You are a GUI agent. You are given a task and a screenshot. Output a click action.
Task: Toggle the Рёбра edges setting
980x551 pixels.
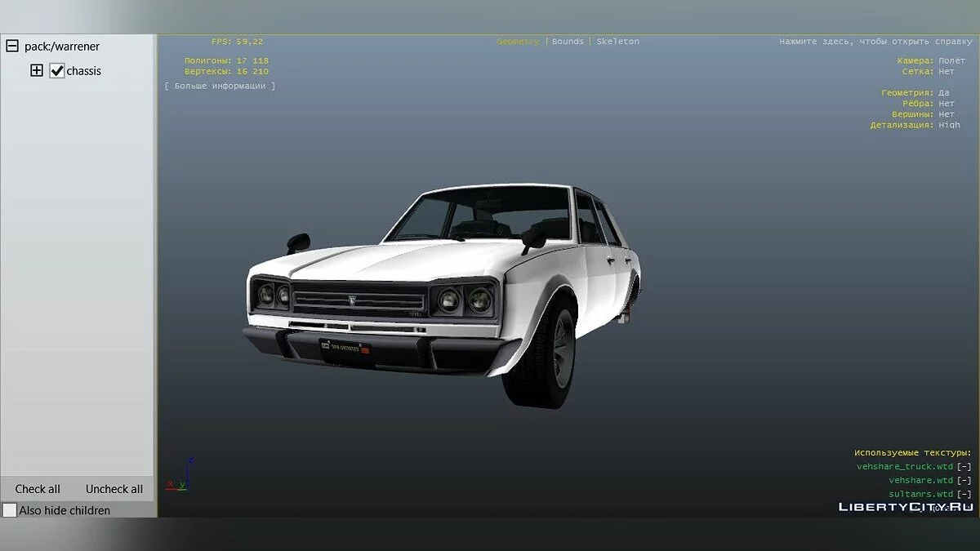tap(946, 104)
